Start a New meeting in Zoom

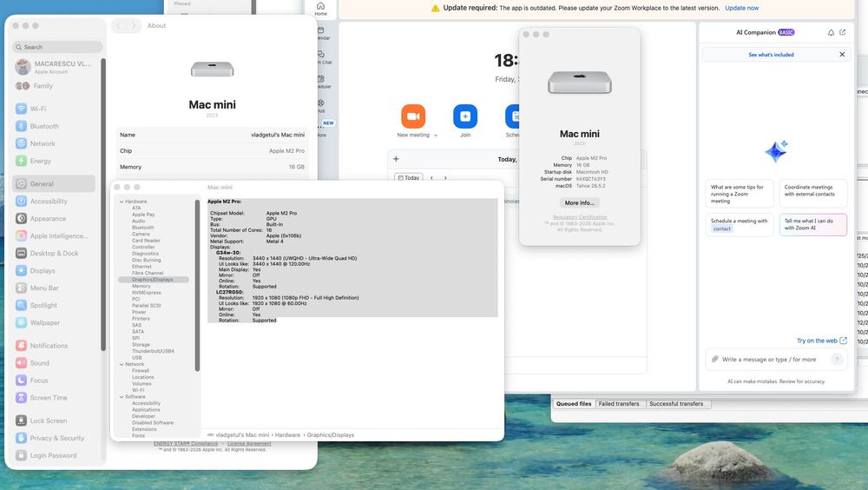413,116
